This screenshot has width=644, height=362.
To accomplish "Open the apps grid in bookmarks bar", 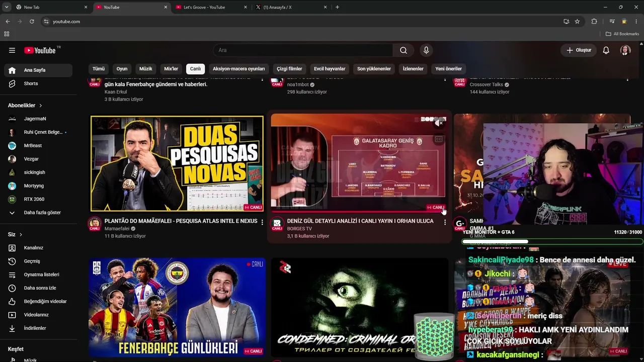I will tap(7, 34).
